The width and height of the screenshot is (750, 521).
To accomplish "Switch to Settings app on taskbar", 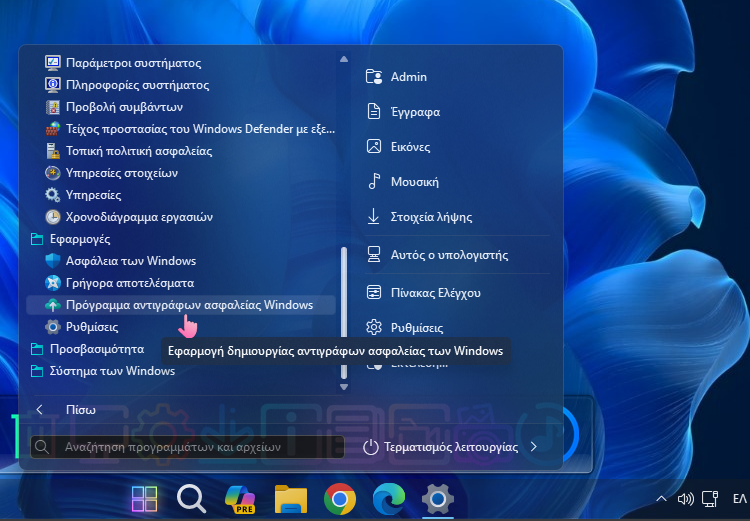I will pyautogui.click(x=438, y=499).
